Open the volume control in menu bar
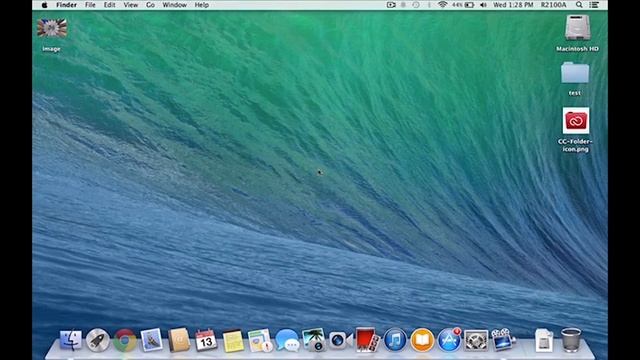The height and width of the screenshot is (360, 640). [483, 5]
